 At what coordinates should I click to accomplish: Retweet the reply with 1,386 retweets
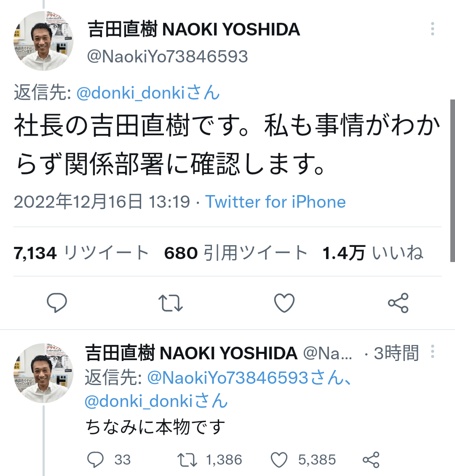[187, 460]
